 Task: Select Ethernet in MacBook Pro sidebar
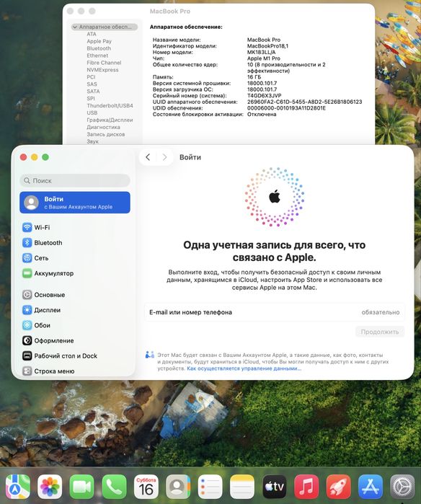coord(97,56)
